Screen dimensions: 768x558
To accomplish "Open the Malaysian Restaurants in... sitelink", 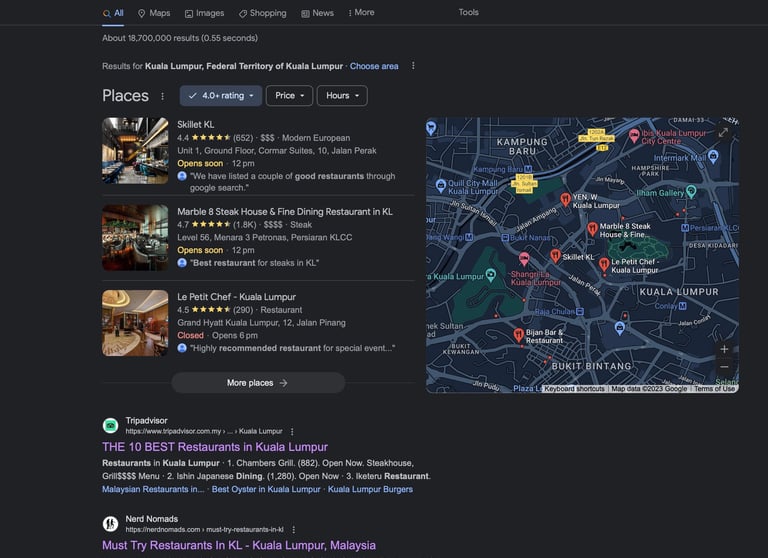I will tap(153, 489).
